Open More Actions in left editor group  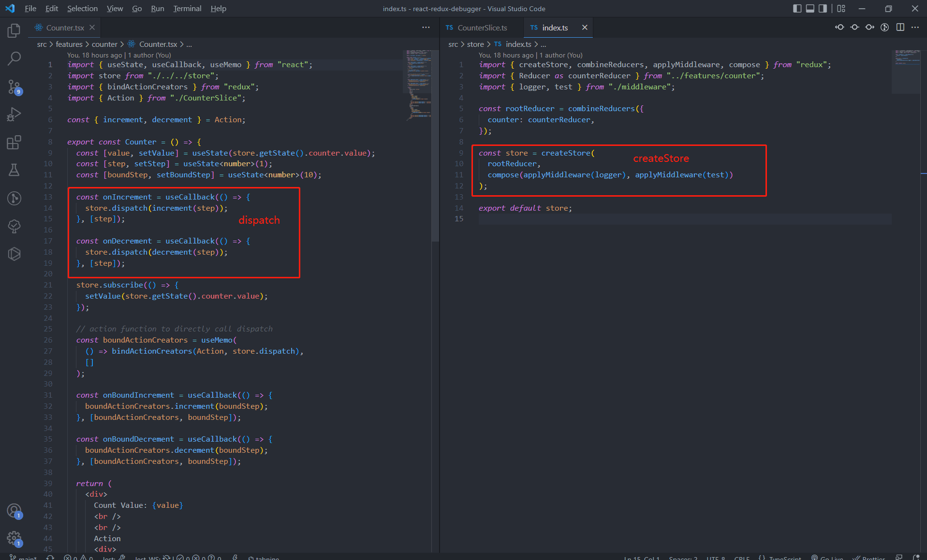(426, 28)
